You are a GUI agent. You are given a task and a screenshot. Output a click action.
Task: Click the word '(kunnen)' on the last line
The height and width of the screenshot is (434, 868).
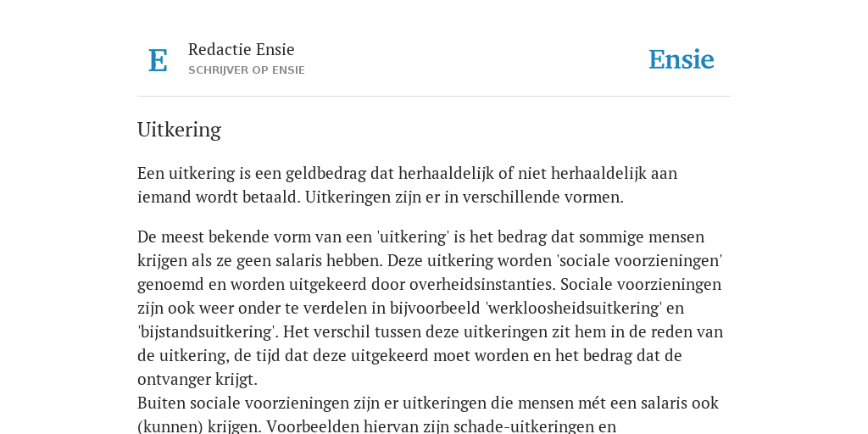(x=170, y=427)
